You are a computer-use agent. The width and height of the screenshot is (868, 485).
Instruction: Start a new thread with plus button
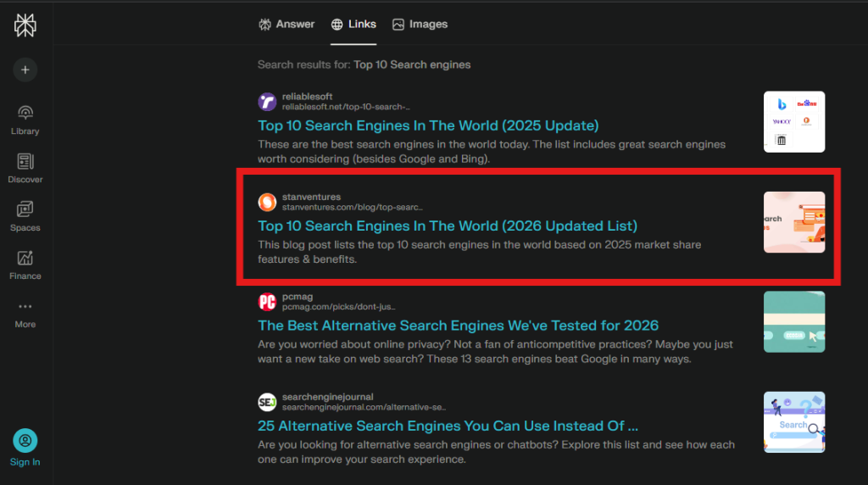(x=25, y=70)
